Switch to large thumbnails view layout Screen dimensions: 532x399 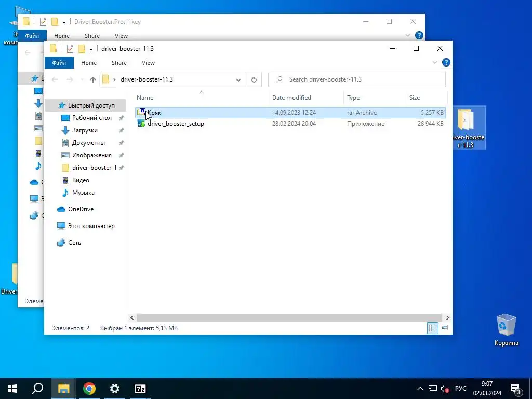pyautogui.click(x=444, y=328)
